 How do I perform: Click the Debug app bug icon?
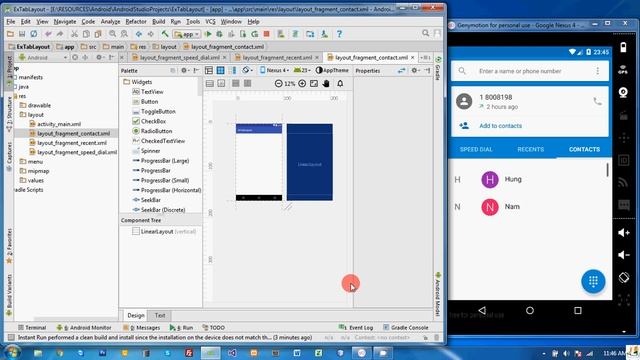[220, 34]
